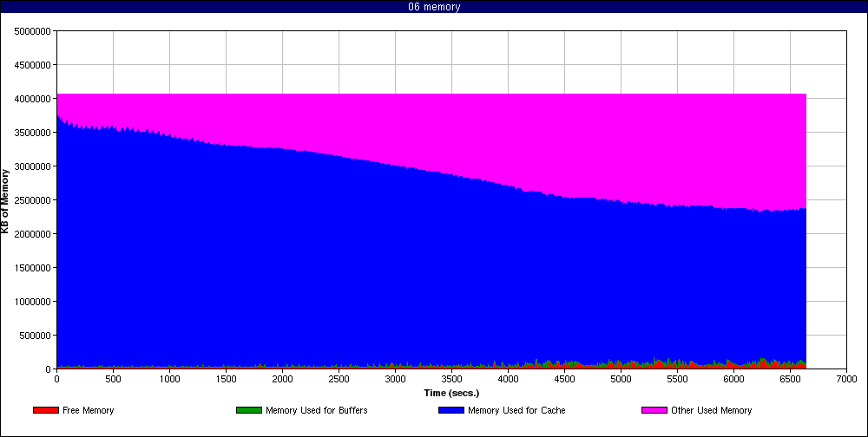Screen dimensions: 868x437
Task: Click the 5500 x-axis tick label
Action: (678, 379)
